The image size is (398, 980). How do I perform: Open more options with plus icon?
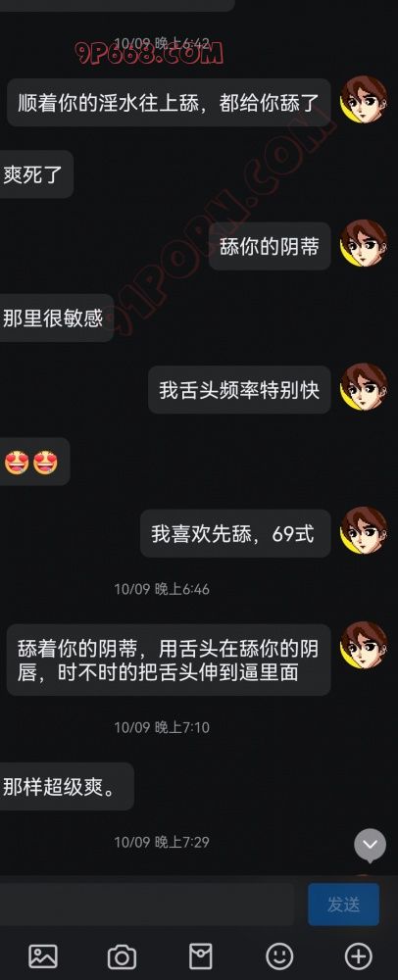coord(359,956)
